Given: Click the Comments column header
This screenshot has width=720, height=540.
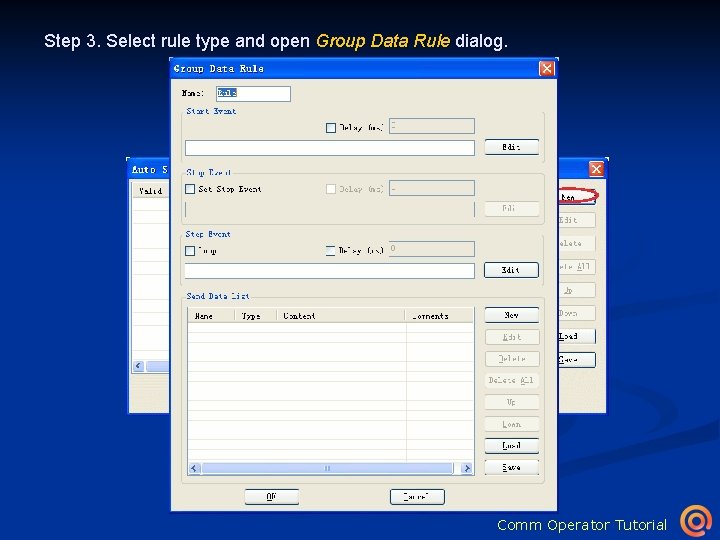Looking at the screenshot, I should (x=439, y=316).
